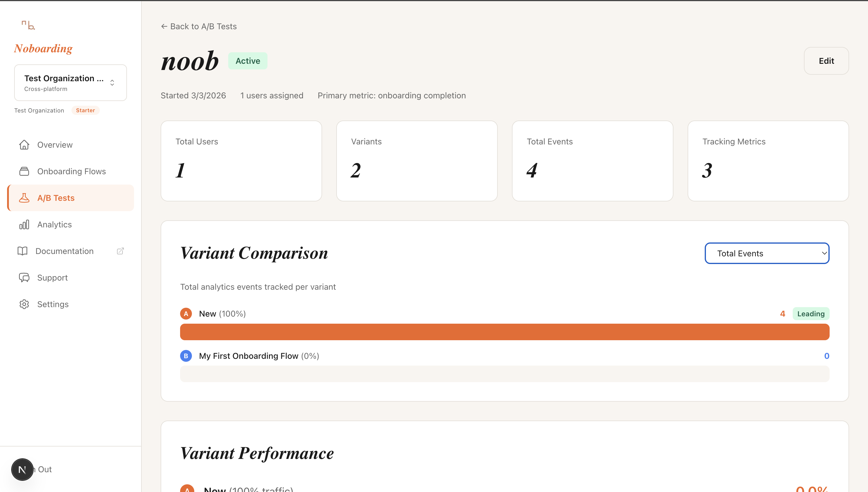Click the Edit button
The width and height of the screenshot is (868, 492).
click(x=826, y=61)
